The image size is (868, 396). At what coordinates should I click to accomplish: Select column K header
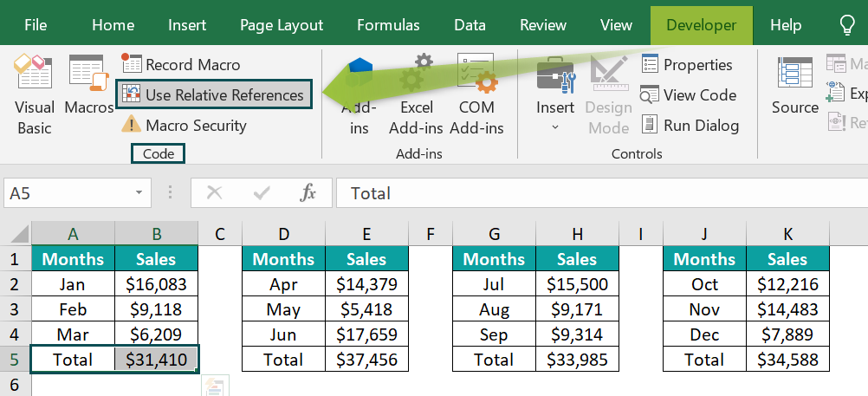[x=787, y=234]
